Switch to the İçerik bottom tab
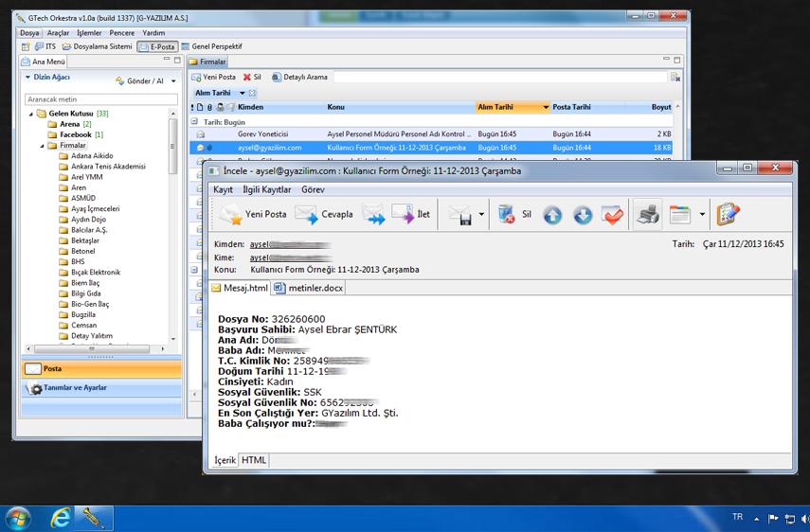Image resolution: width=810 pixels, height=532 pixels. pyautogui.click(x=225, y=460)
